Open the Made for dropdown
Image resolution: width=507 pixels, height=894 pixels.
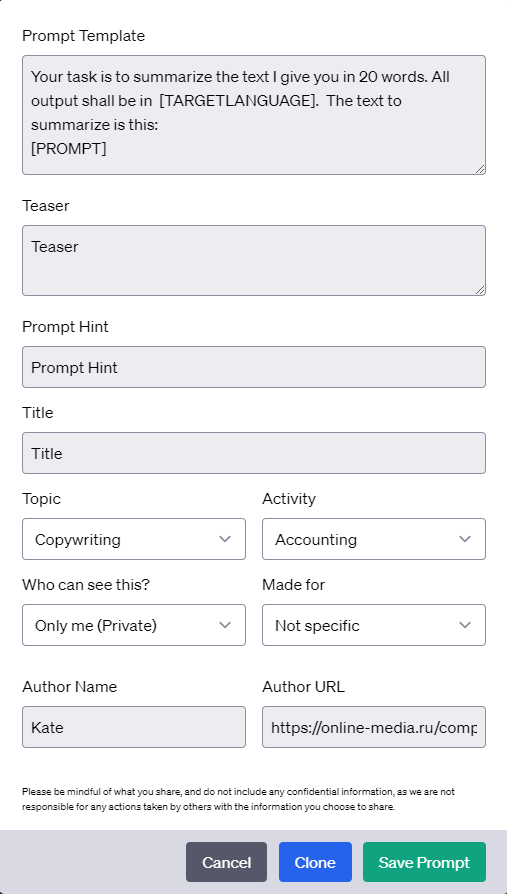[374, 625]
